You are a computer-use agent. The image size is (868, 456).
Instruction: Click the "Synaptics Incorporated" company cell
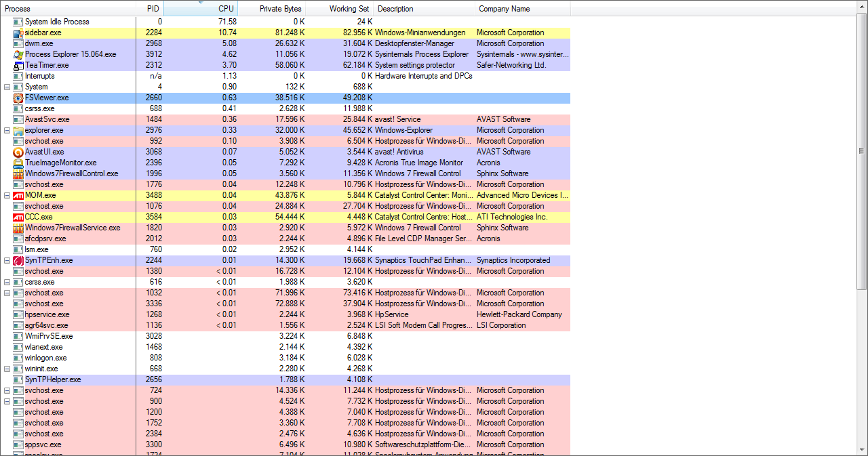click(x=513, y=260)
